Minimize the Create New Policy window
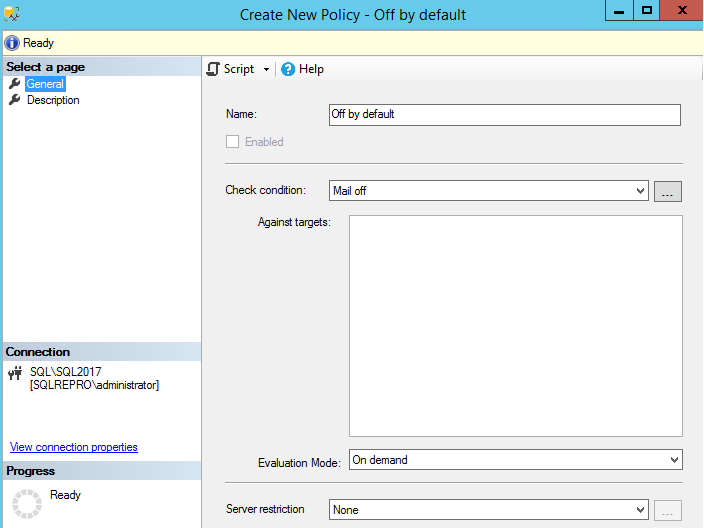Screen dimensions: 704x528 (619, 10)
